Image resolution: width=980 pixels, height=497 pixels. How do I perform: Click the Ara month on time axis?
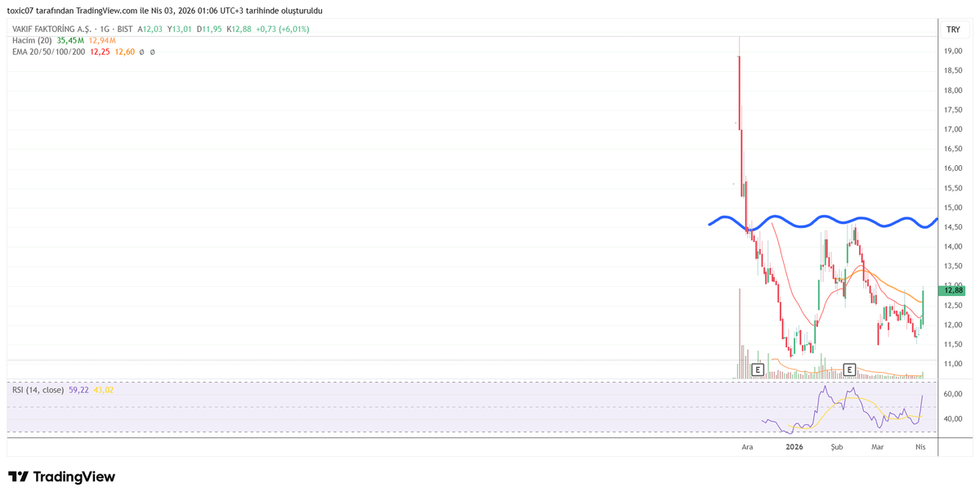point(746,447)
